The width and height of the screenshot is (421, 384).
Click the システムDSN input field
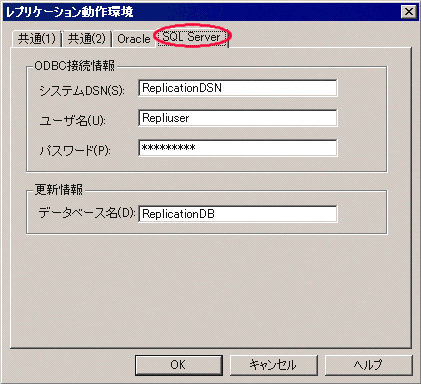(x=238, y=88)
